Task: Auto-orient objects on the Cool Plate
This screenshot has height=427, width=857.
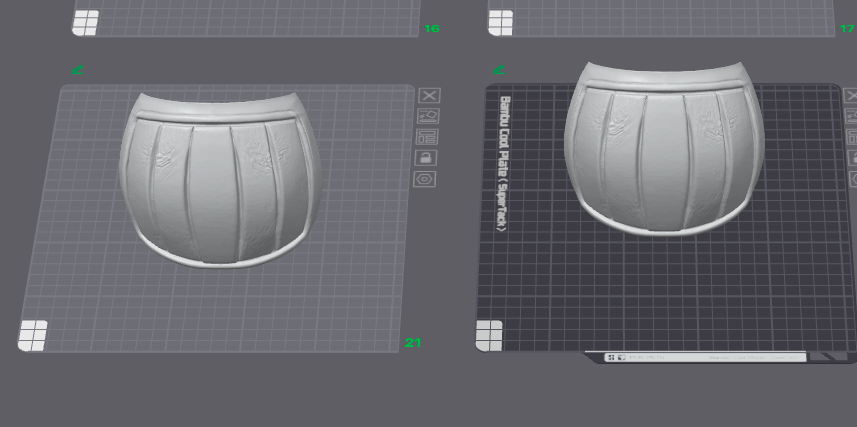Action: [852, 116]
